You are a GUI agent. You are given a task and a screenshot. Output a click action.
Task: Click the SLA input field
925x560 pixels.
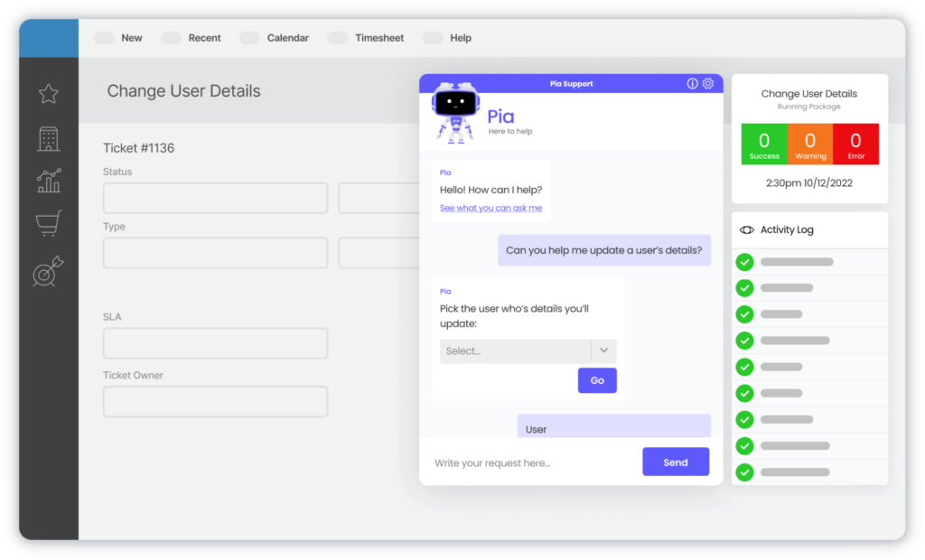(x=215, y=343)
